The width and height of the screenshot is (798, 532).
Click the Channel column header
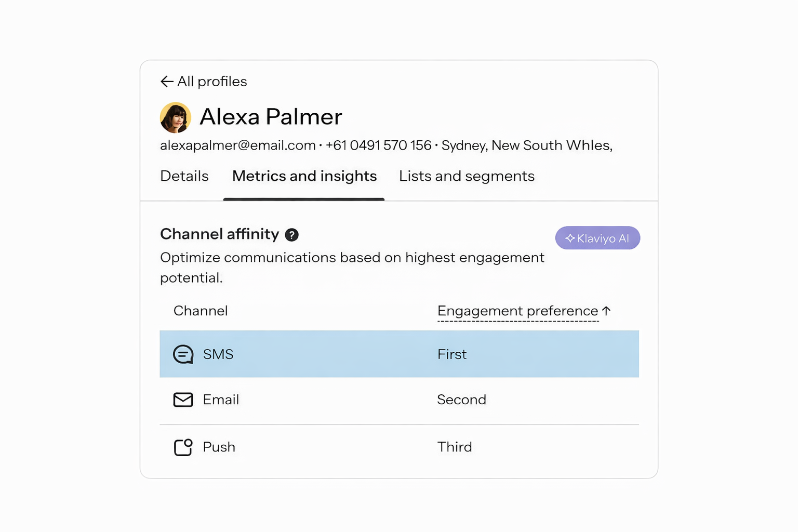pos(201,311)
